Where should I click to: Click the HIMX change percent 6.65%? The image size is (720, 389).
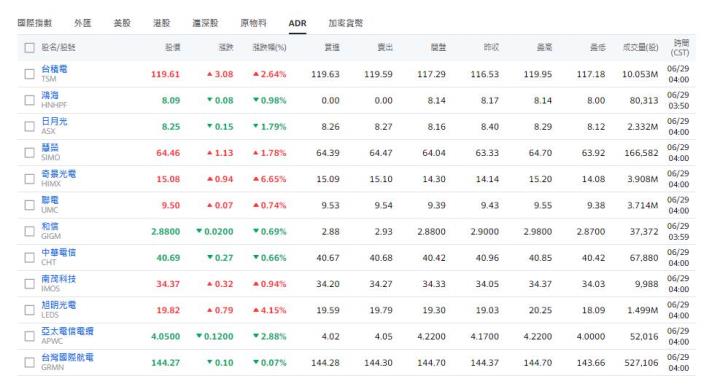coord(270,179)
